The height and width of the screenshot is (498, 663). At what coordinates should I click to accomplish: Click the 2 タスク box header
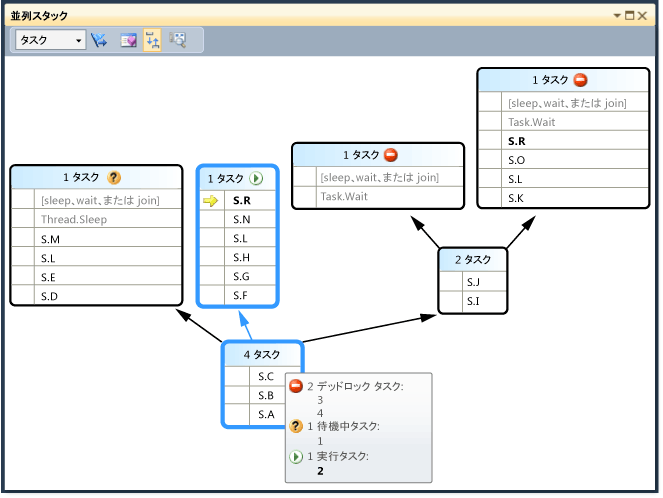[x=473, y=260]
